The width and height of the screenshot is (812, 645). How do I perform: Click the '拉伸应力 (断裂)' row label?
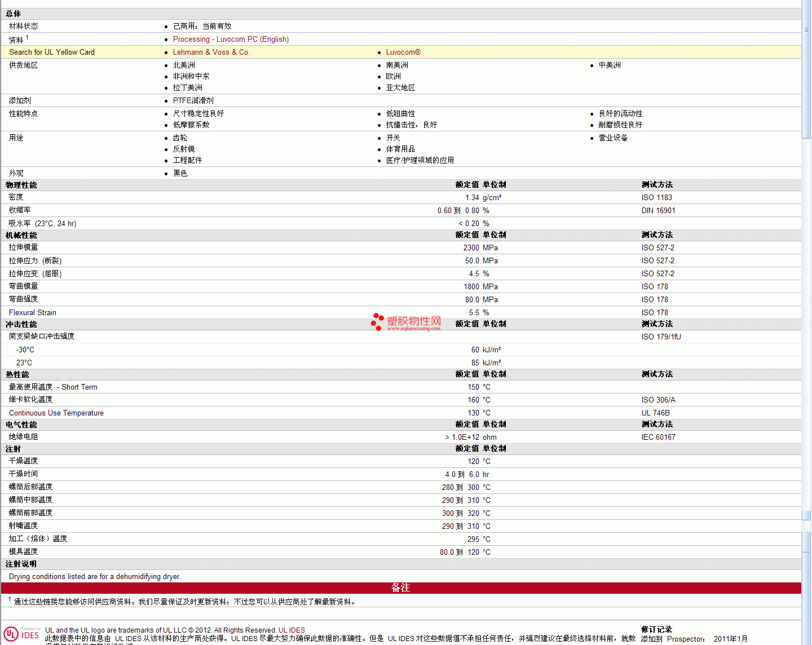[36, 260]
